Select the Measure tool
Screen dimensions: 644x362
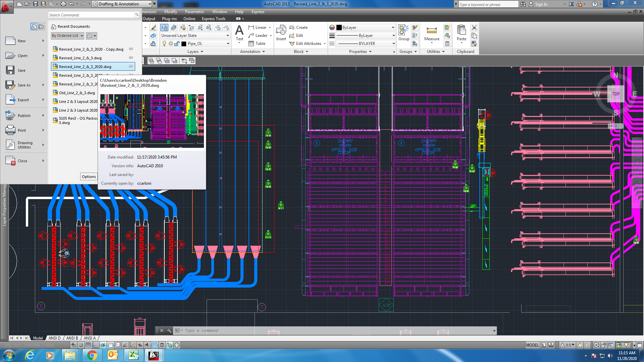click(432, 33)
